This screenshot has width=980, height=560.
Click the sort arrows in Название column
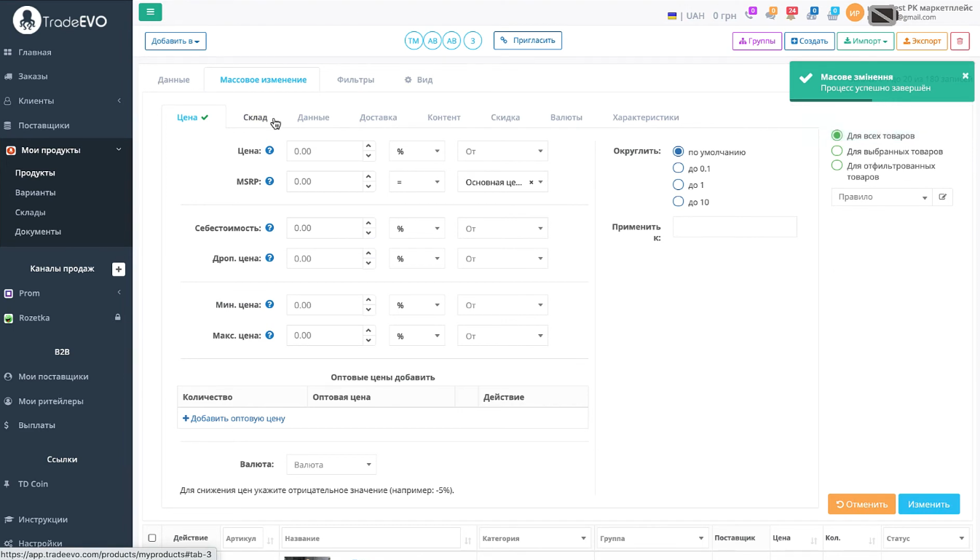tap(468, 540)
